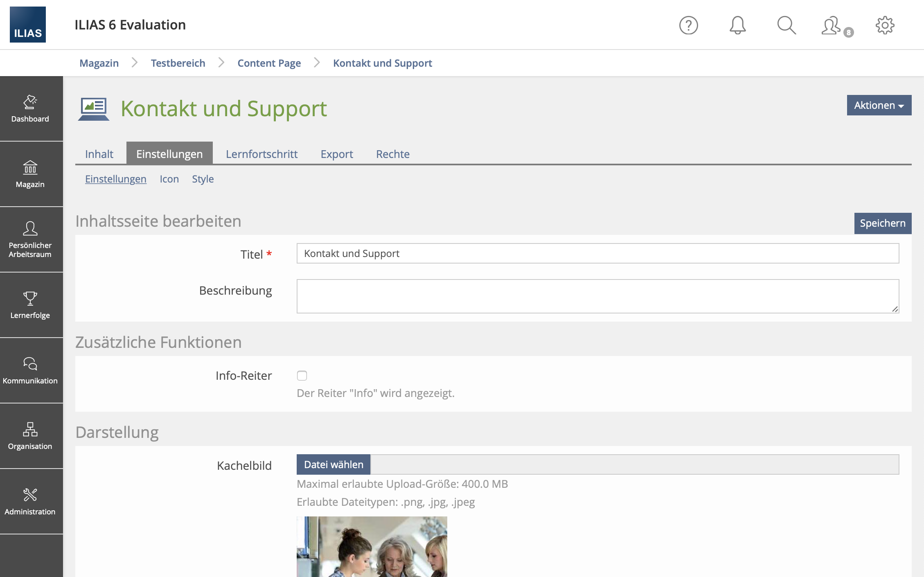Image resolution: width=924 pixels, height=577 pixels.
Task: Open the help question mark icon
Action: pos(688,25)
